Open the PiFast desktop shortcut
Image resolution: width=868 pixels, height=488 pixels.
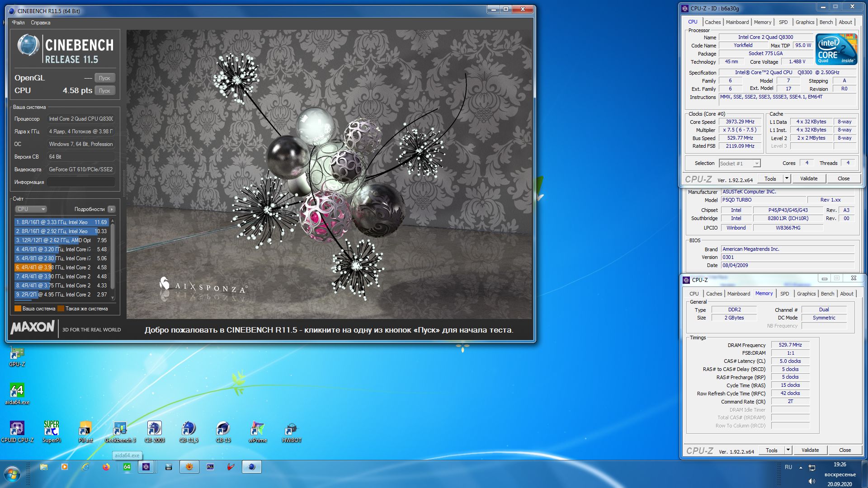point(85,432)
